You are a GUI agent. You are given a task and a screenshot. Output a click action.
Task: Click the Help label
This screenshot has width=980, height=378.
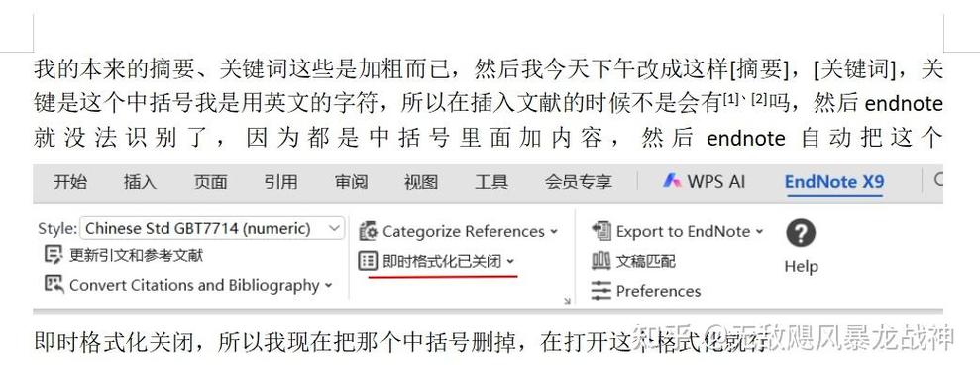pyautogui.click(x=802, y=267)
